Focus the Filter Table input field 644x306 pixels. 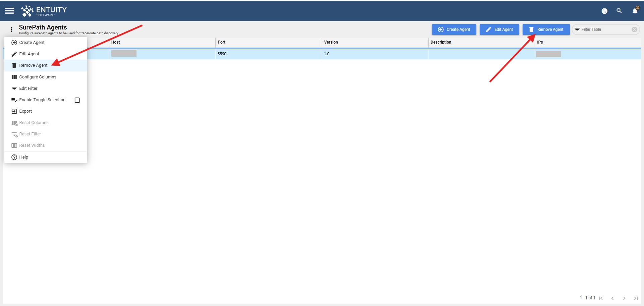(x=604, y=29)
